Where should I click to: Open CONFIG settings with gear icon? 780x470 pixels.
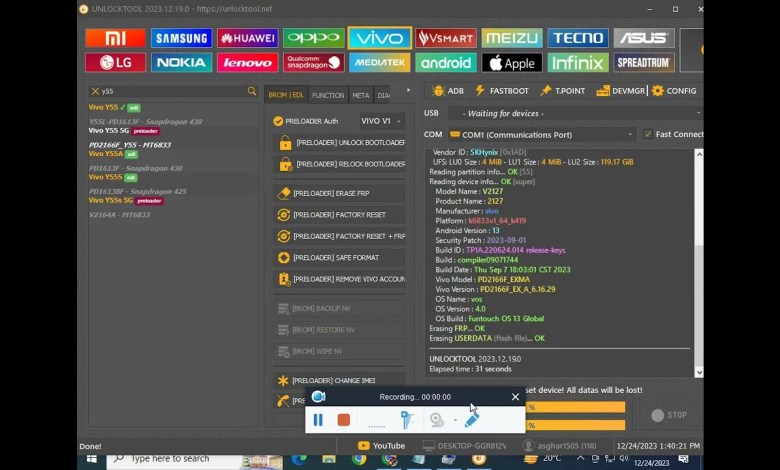tap(674, 91)
